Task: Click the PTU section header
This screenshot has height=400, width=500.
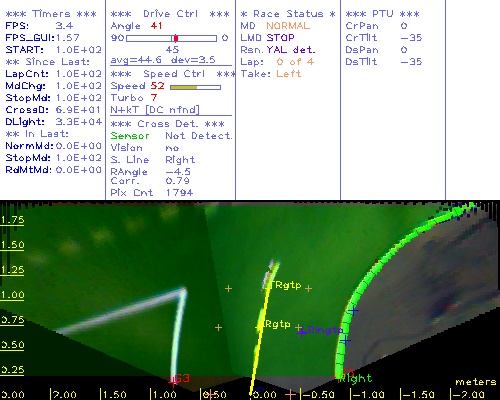Action: (382, 14)
